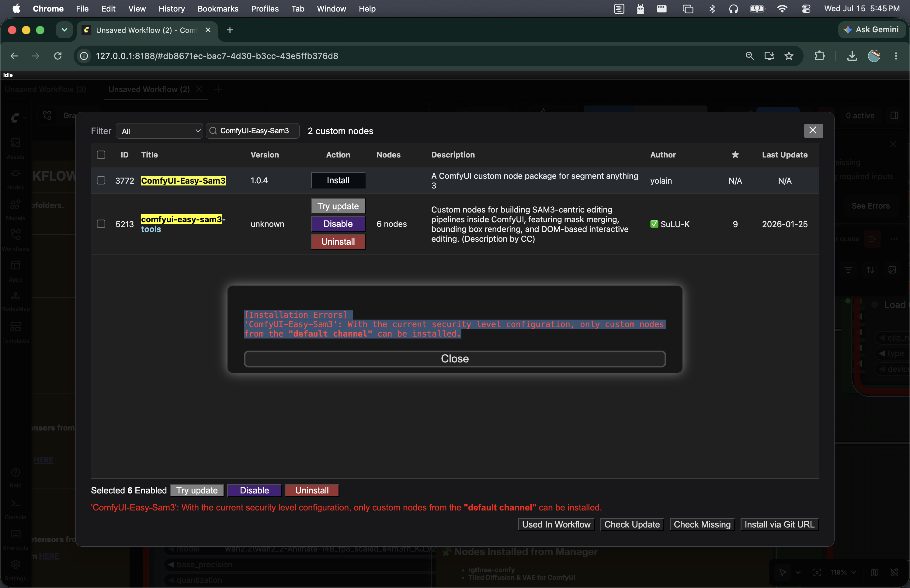Sort the table by Author column

pos(663,155)
